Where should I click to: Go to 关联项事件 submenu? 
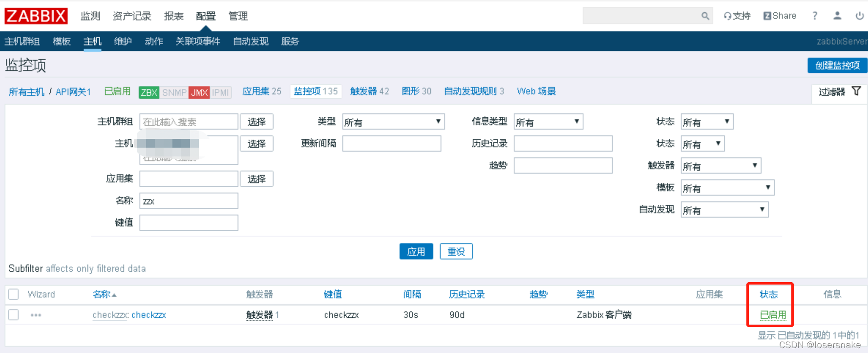pos(198,42)
